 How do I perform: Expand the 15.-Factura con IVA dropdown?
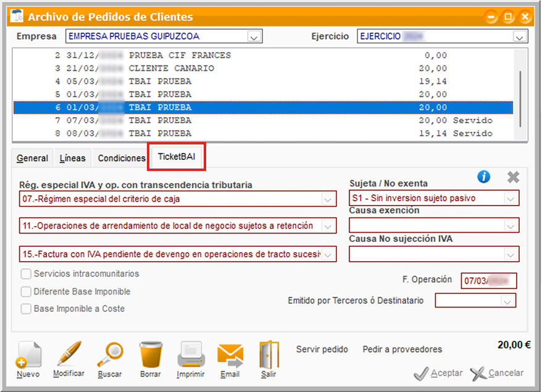point(328,254)
